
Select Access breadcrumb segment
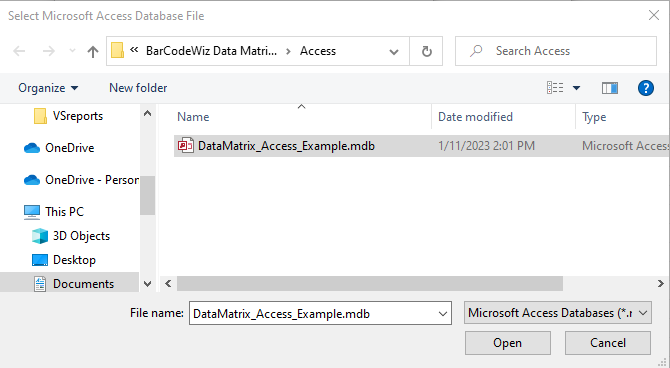(318, 51)
